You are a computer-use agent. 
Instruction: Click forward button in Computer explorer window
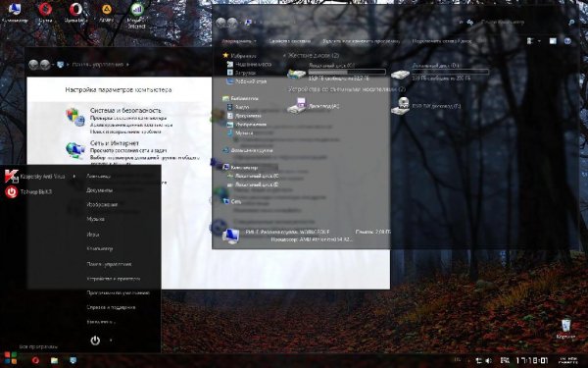[232, 23]
